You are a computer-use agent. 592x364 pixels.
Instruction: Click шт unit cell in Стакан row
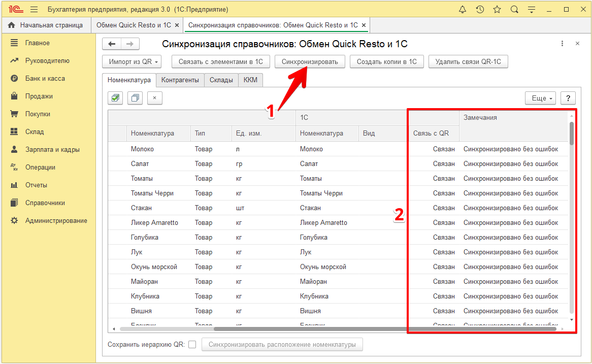(x=240, y=208)
